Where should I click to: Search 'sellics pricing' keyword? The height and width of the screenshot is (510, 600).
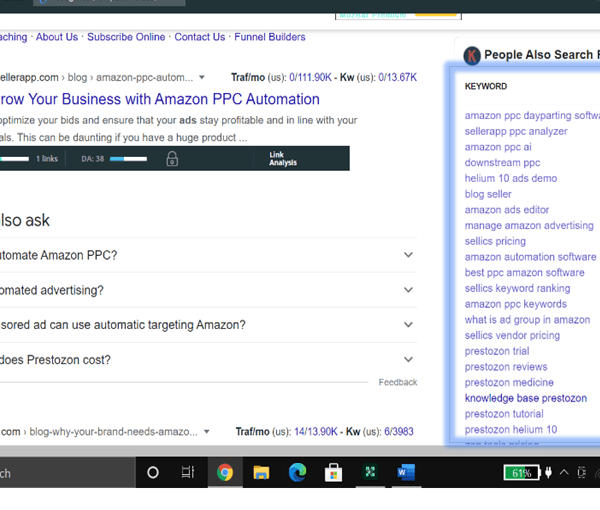point(495,241)
